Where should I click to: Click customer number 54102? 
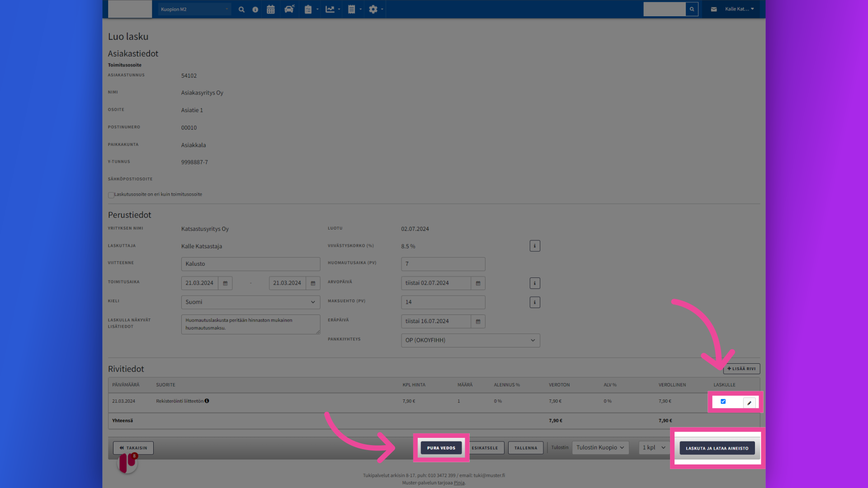(x=189, y=76)
